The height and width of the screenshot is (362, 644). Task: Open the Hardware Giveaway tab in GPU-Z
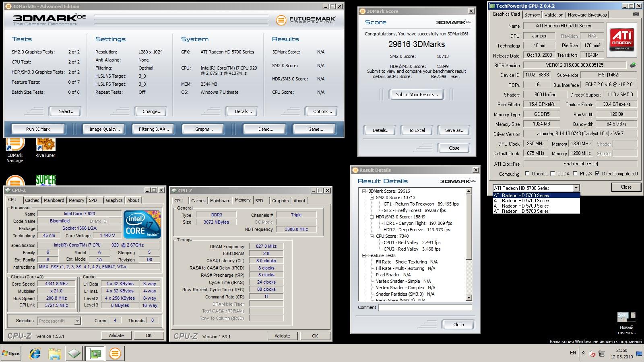[587, 15]
